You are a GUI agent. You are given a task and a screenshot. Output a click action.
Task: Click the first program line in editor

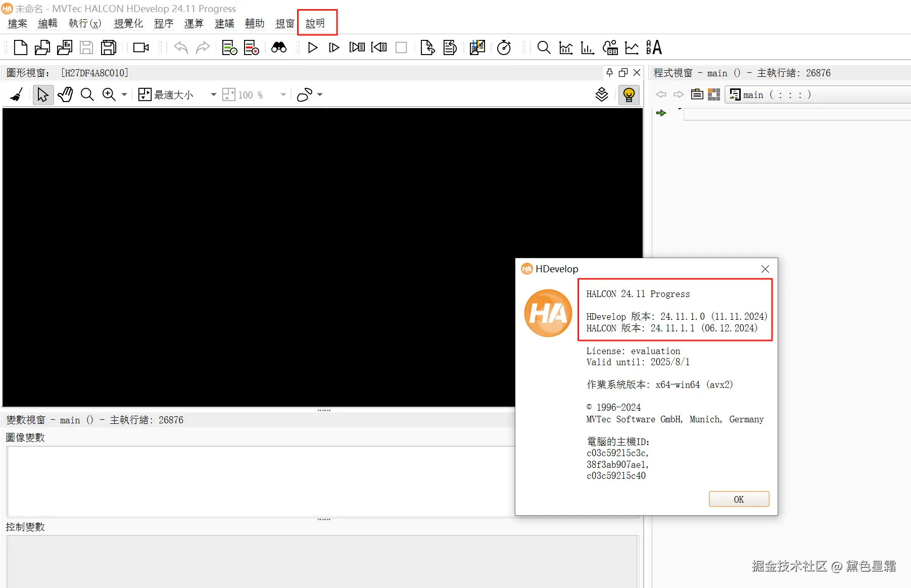click(797, 113)
